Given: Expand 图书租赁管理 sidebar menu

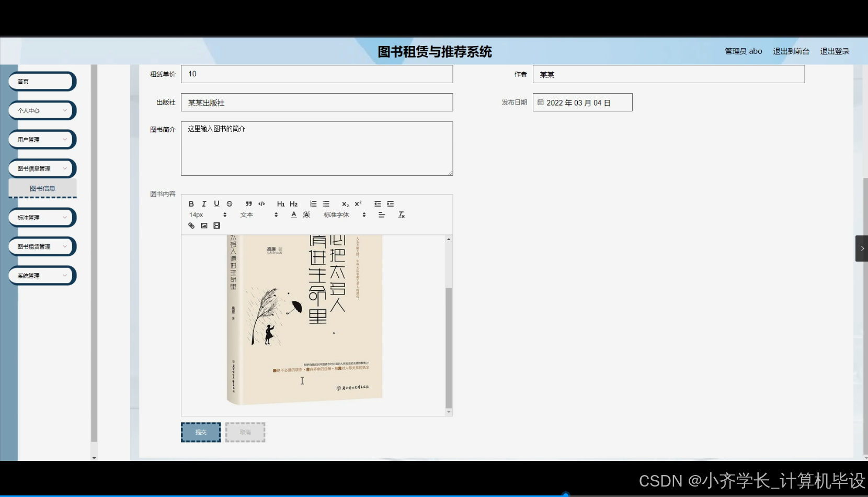Looking at the screenshot, I should [42, 246].
